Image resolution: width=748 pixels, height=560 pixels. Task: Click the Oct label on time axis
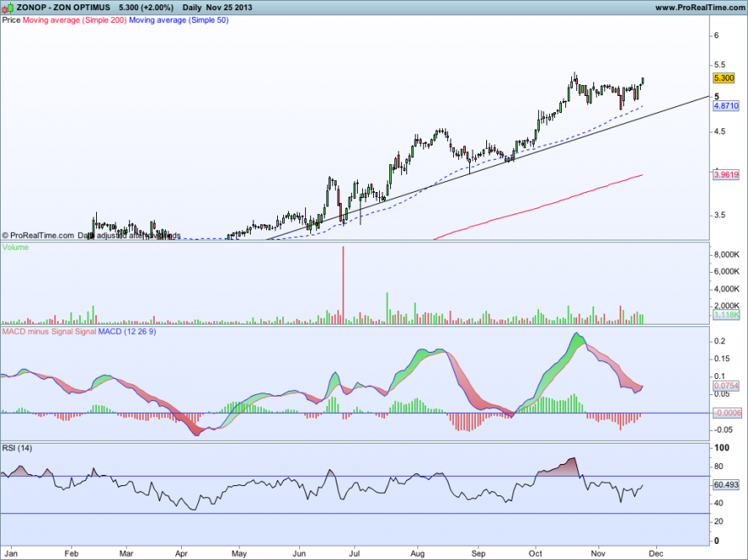[x=535, y=553]
